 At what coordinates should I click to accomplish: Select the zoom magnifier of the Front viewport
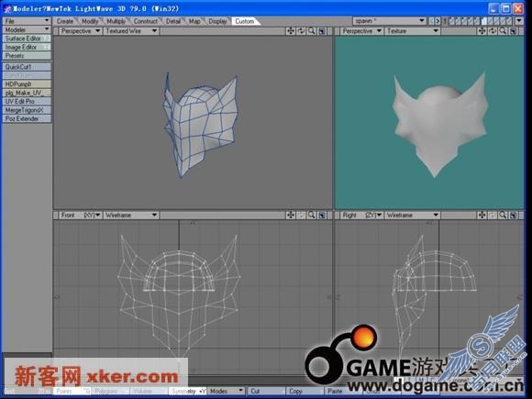coord(312,216)
